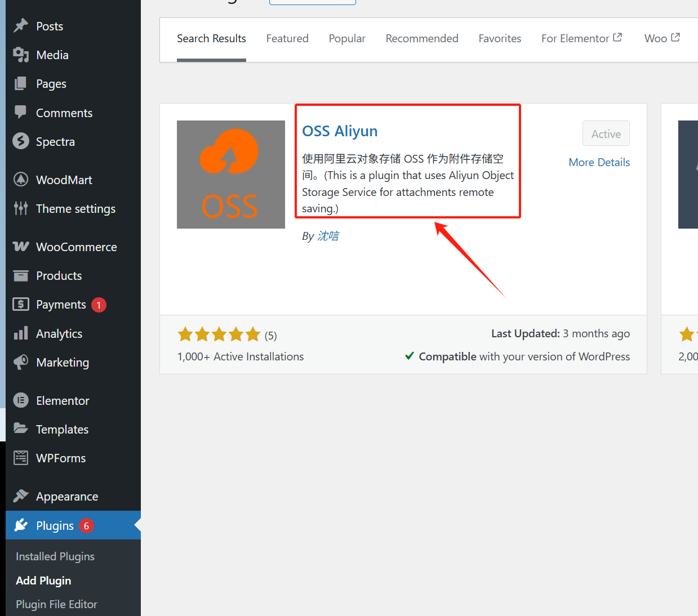Open the For Elementor external tab
Viewport: 698px width, 616px height.
pos(581,38)
